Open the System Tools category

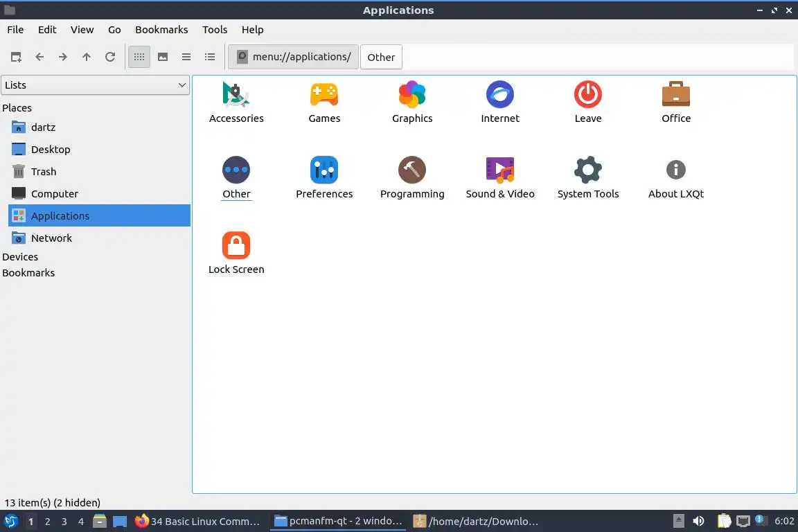point(588,177)
